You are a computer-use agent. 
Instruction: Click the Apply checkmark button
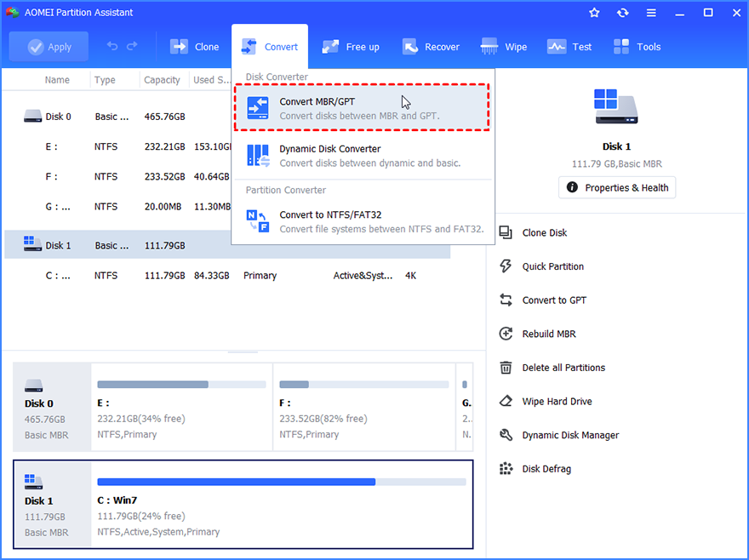49,47
